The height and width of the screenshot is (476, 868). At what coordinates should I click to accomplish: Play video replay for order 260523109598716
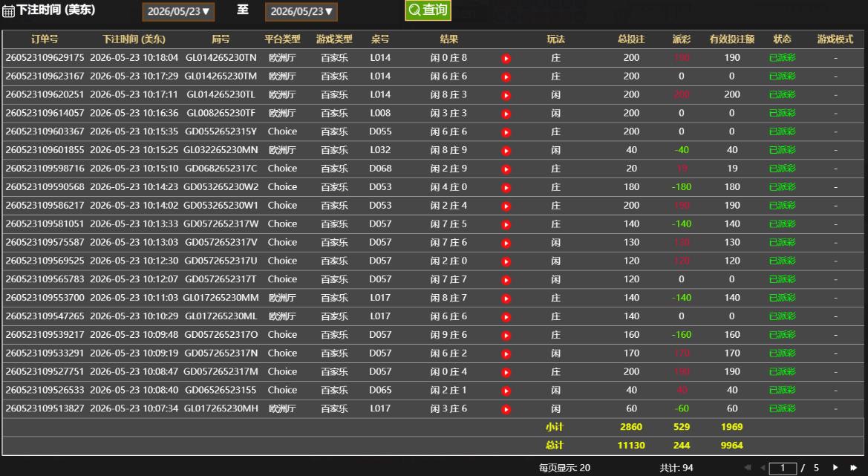click(x=506, y=169)
